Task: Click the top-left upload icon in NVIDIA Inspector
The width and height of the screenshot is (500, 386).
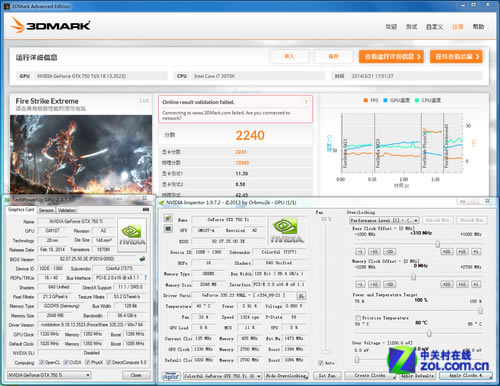Action: [x=168, y=218]
